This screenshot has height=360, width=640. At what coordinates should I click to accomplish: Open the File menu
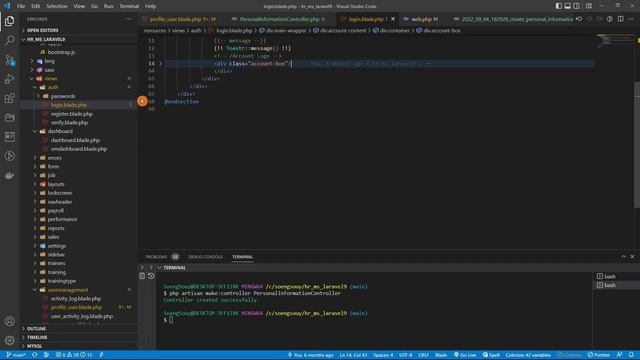21,6
